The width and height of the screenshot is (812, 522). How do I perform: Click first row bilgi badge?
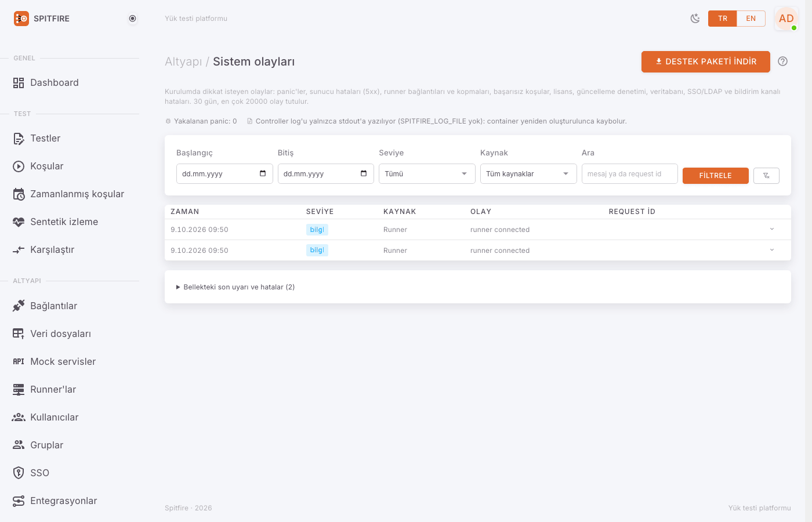point(317,230)
